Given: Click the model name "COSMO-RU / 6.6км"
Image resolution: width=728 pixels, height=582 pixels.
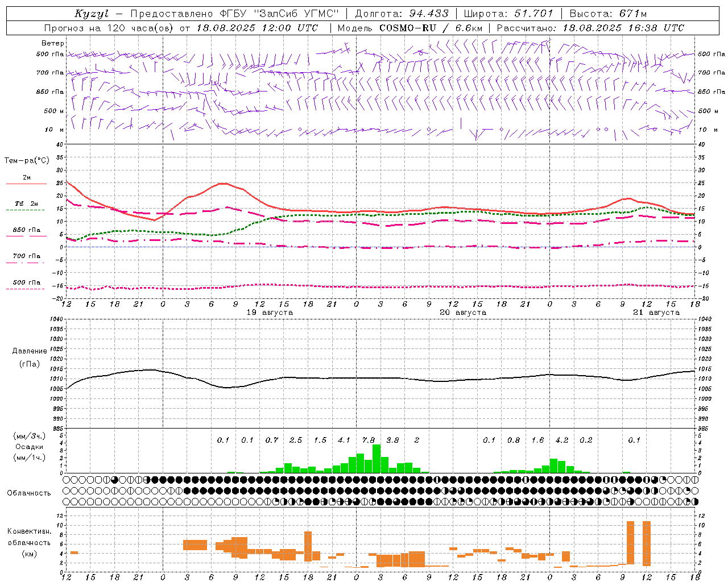Looking at the screenshot, I should click(x=431, y=28).
